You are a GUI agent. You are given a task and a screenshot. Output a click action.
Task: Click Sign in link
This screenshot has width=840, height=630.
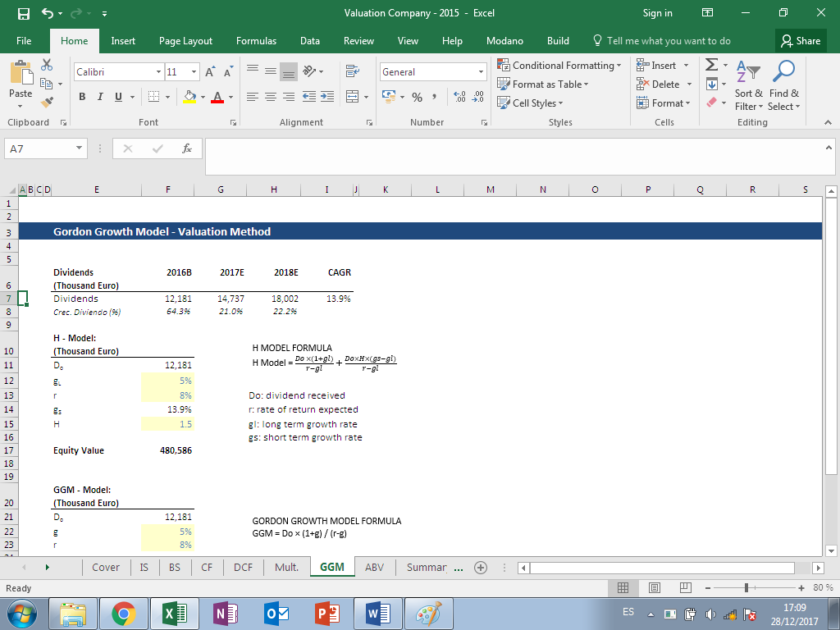pos(657,13)
